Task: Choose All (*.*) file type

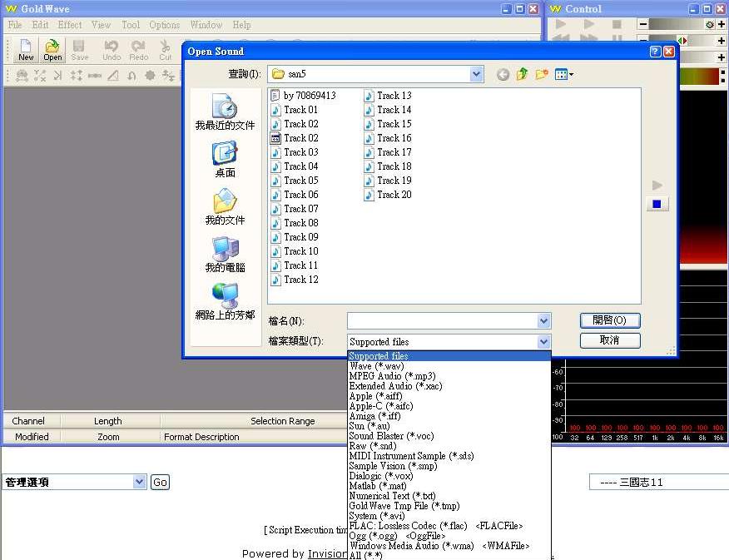Action: coord(449,555)
